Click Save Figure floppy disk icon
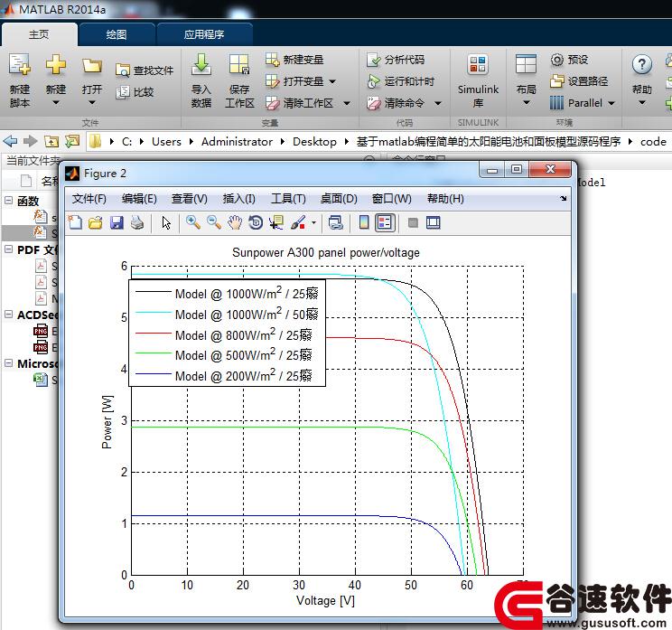The height and width of the screenshot is (630, 672). point(117,222)
